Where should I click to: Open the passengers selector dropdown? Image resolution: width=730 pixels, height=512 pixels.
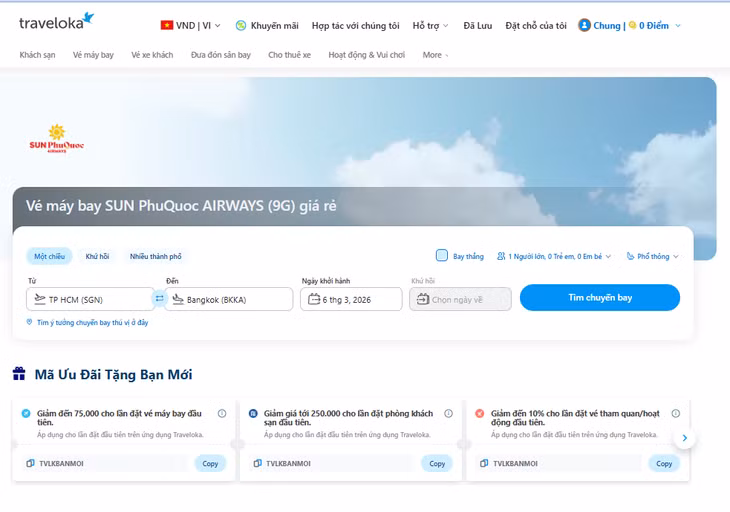pos(554,256)
